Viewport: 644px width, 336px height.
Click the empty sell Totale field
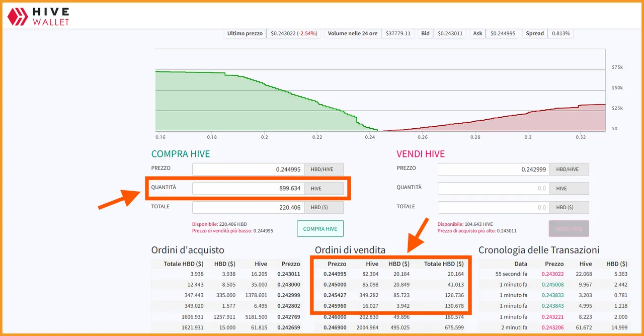pyautogui.click(x=494, y=207)
